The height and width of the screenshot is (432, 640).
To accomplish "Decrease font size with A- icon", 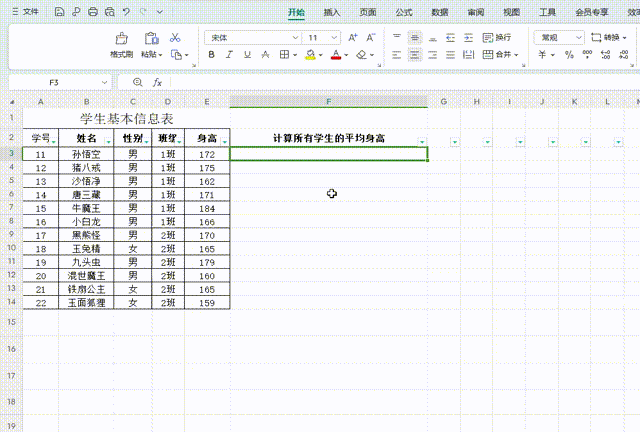I will pyautogui.click(x=371, y=38).
